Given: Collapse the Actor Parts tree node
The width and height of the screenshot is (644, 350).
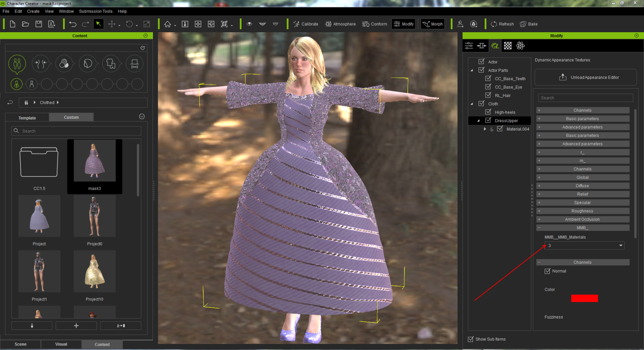Looking at the screenshot, I should tap(472, 70).
